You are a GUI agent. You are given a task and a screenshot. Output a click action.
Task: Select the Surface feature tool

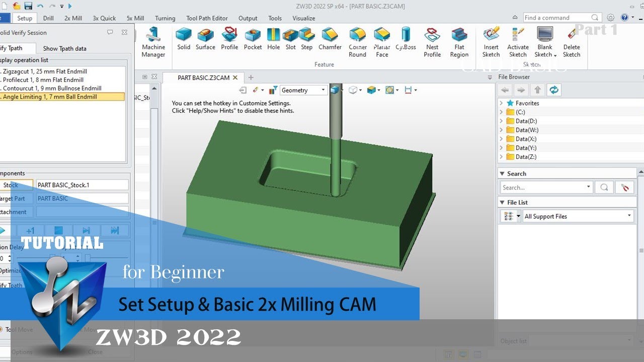coord(205,39)
